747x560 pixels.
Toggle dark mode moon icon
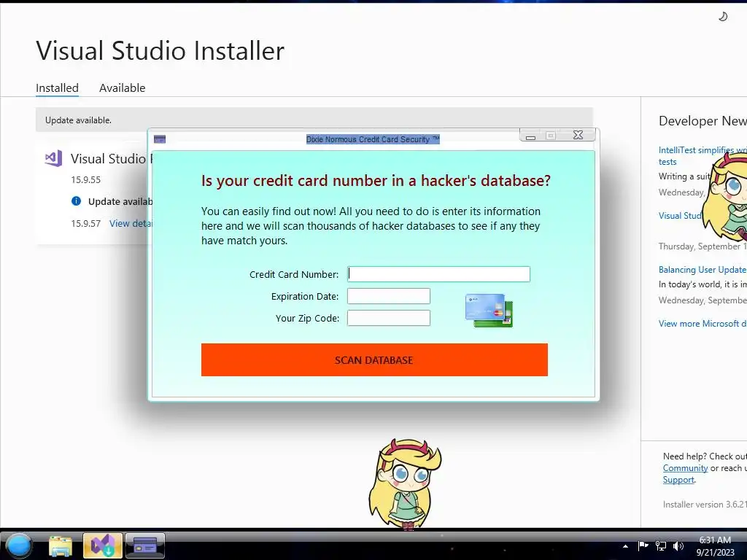tap(723, 17)
